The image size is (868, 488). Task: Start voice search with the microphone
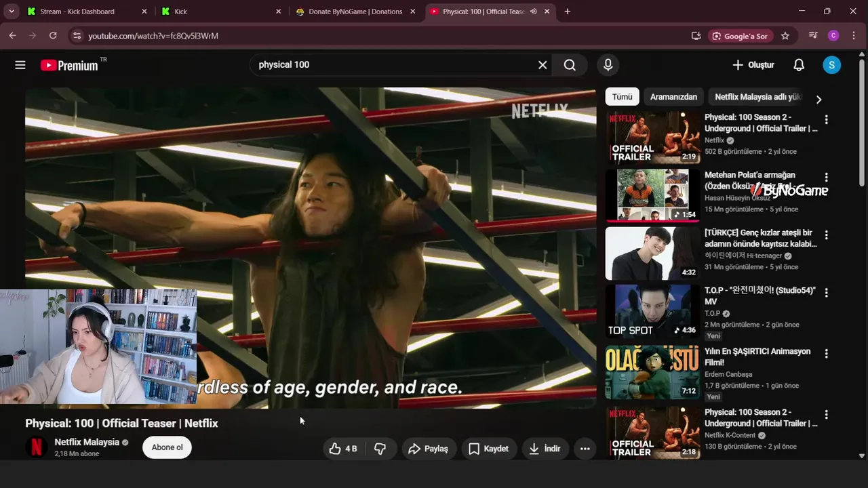coord(608,65)
